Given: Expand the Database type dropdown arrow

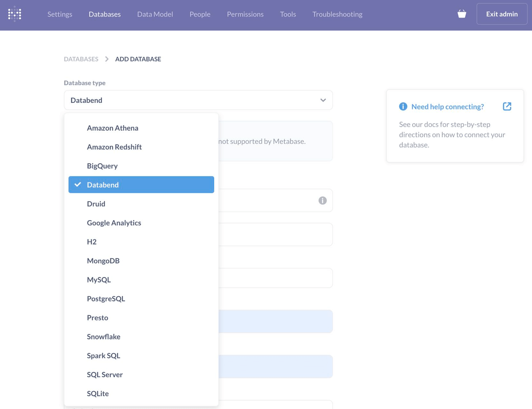Looking at the screenshot, I should click(323, 100).
